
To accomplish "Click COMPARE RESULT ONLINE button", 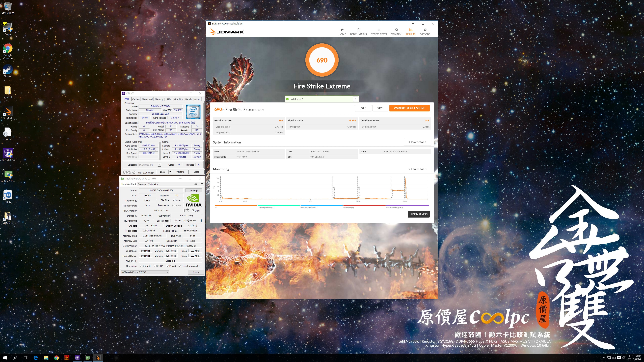I will (409, 108).
